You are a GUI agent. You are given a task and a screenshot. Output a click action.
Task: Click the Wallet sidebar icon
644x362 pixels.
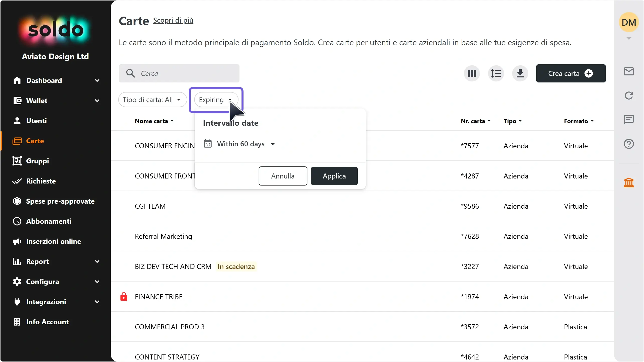point(17,101)
